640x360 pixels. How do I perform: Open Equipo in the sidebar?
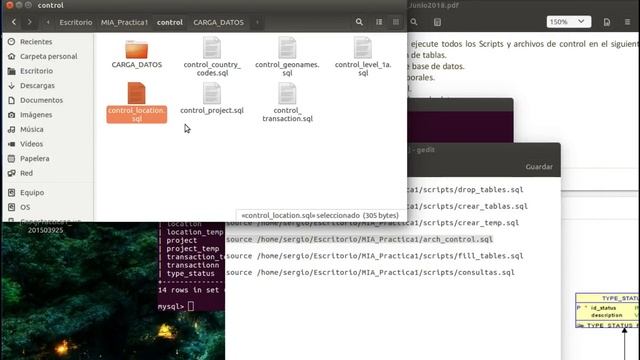click(32, 192)
